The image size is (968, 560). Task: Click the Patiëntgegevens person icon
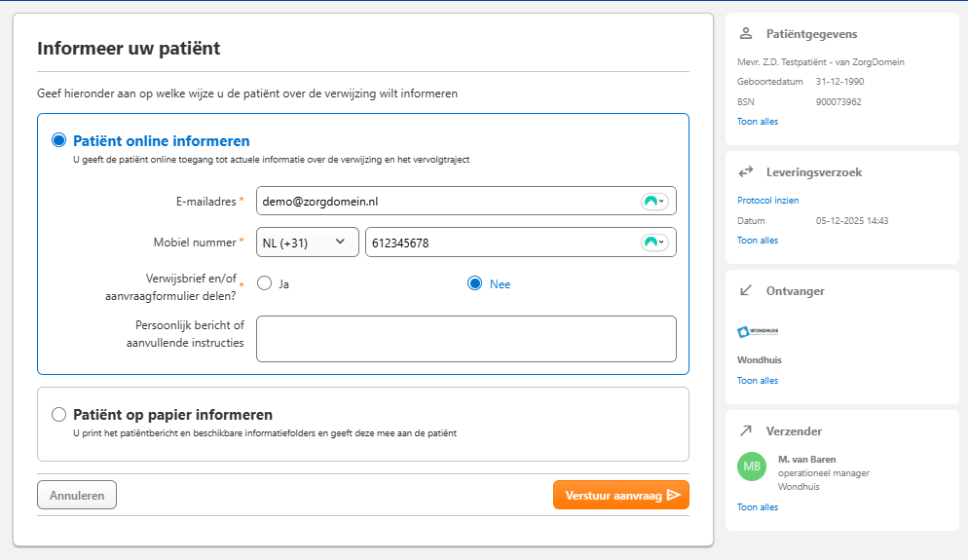[746, 34]
